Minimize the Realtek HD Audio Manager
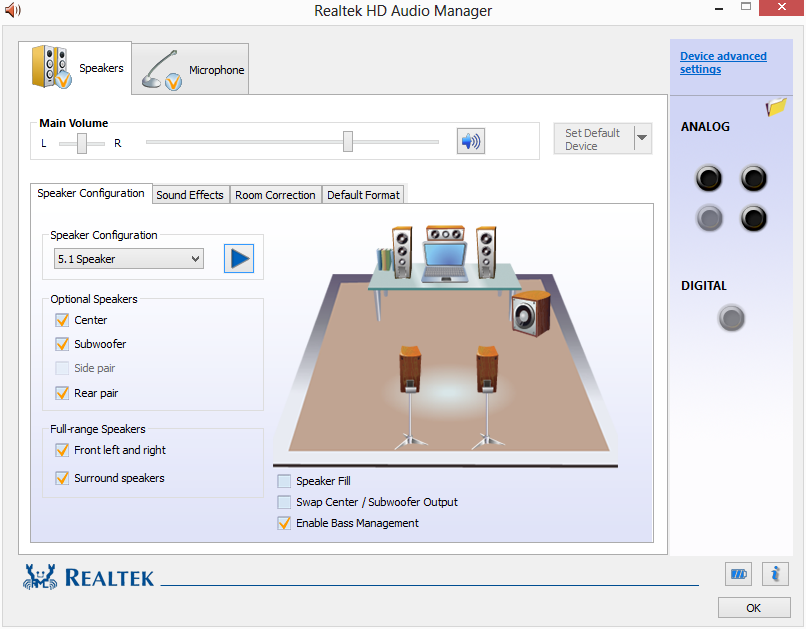 coord(719,8)
